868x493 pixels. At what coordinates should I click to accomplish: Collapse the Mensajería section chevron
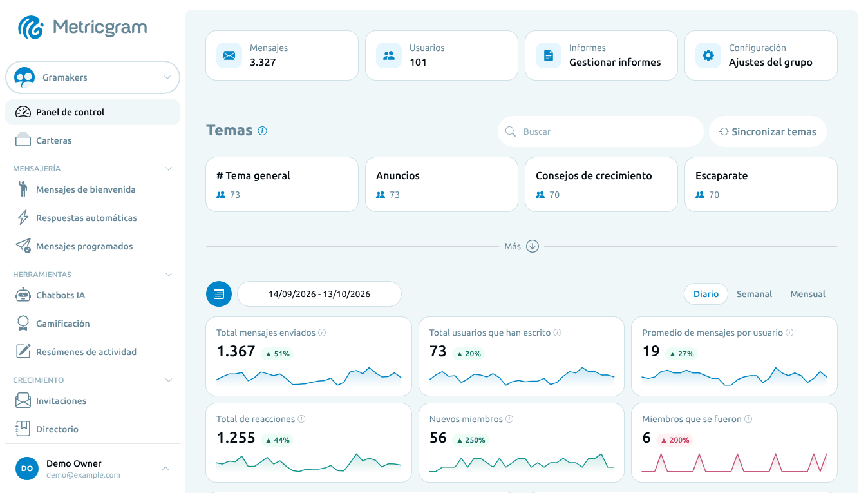click(x=169, y=169)
